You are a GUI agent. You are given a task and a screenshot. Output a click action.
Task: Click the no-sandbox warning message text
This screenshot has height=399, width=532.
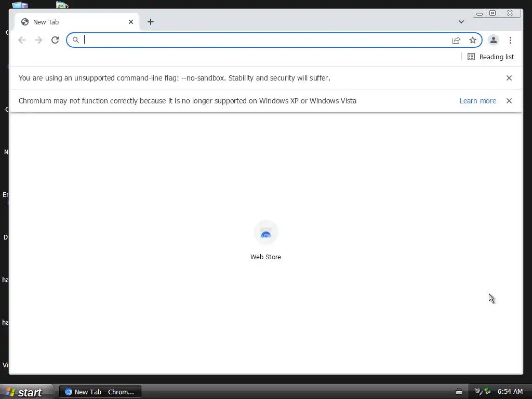pyautogui.click(x=175, y=78)
